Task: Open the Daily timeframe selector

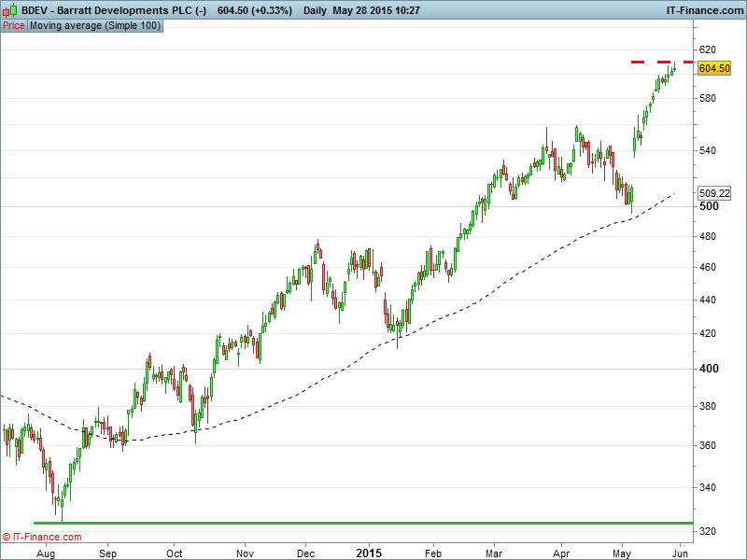Action: tap(320, 10)
